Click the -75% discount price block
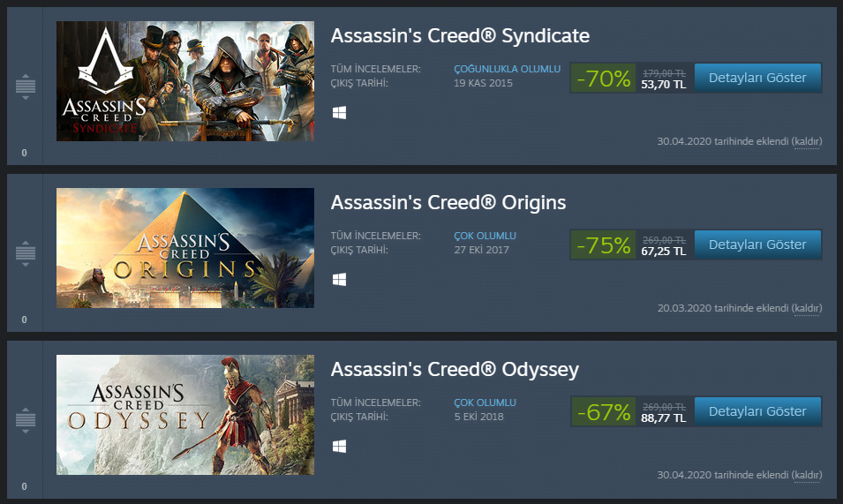The image size is (843, 504). [x=630, y=245]
